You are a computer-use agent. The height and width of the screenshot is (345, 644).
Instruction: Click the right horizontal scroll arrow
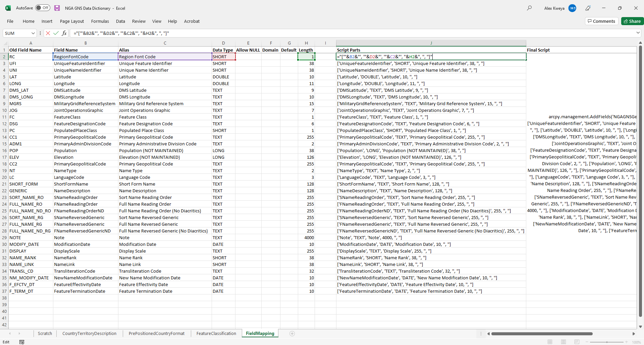coord(634,334)
